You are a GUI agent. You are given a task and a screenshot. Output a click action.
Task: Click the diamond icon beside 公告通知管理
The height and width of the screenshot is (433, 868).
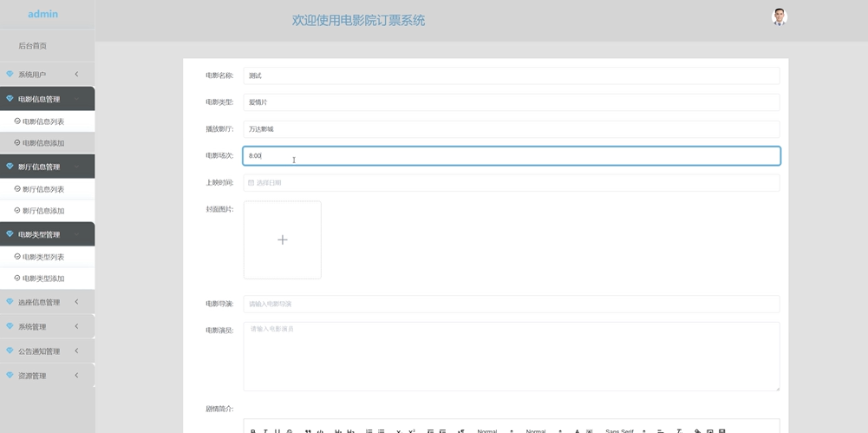pos(10,351)
